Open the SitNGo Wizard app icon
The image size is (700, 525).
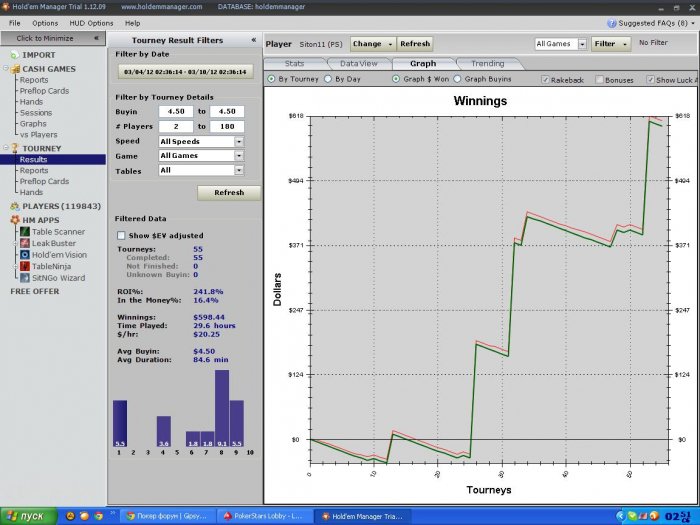23,278
